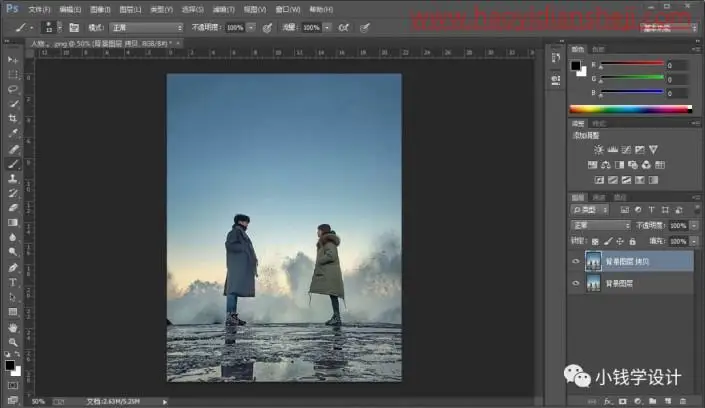This screenshot has width=705, height=408.
Task: Select the Move tool
Action: point(13,60)
